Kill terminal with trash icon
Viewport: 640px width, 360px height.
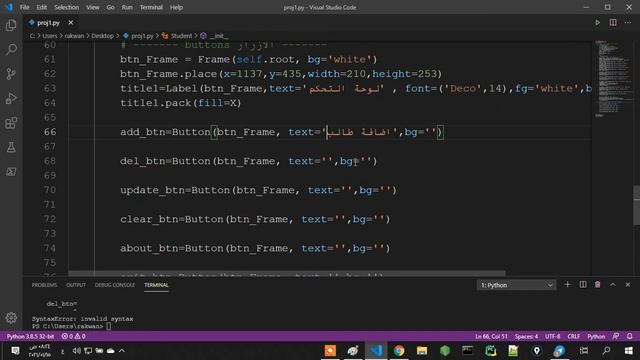tap(598, 284)
